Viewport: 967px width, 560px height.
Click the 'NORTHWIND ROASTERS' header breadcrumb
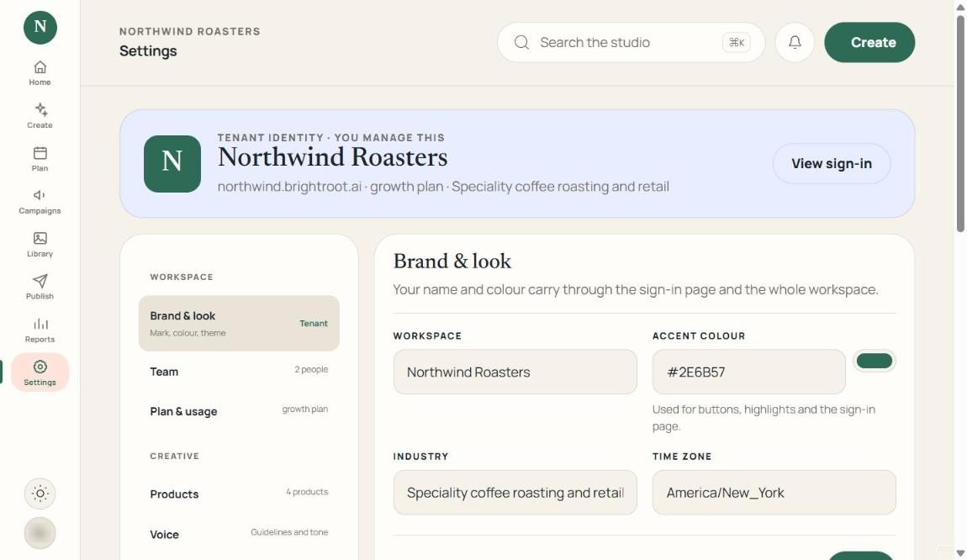pos(190,31)
